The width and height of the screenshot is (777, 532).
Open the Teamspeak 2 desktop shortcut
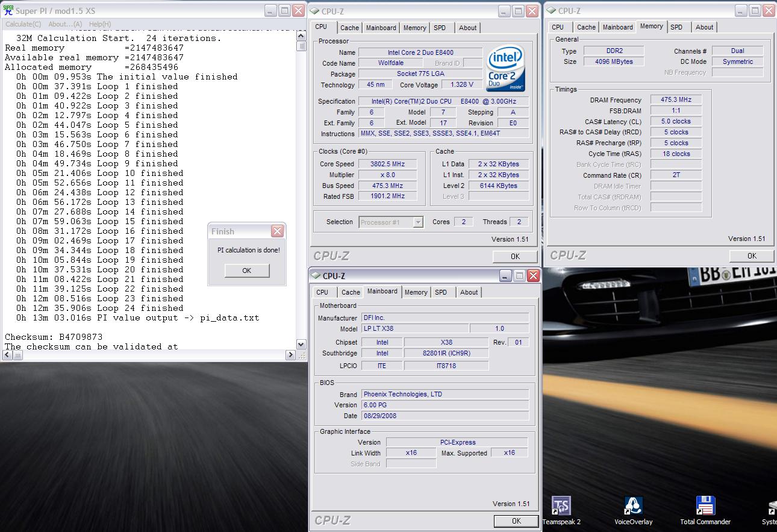pos(561,510)
